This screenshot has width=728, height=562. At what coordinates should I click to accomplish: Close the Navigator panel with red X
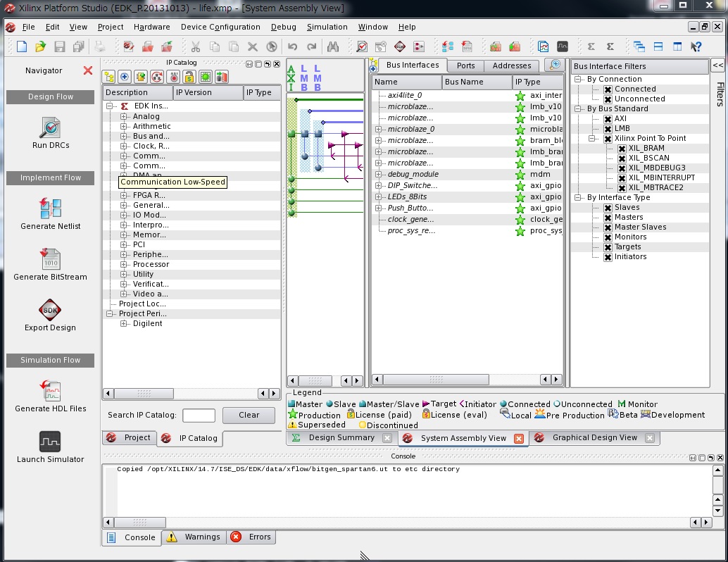point(88,70)
